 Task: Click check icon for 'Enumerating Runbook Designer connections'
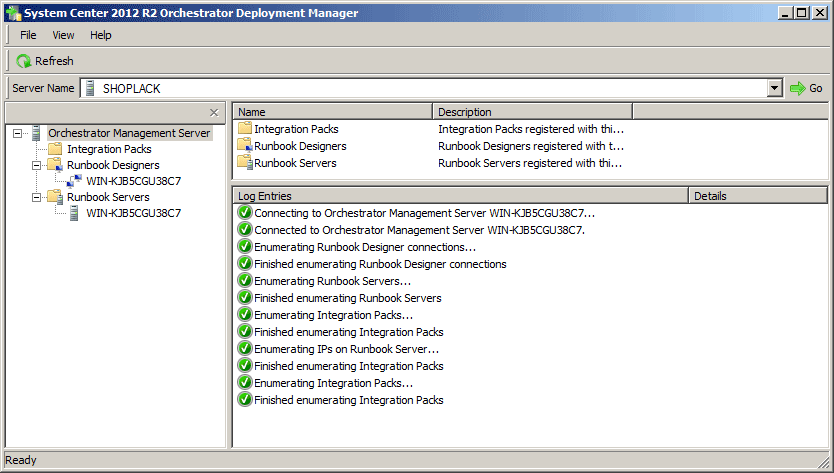point(245,247)
